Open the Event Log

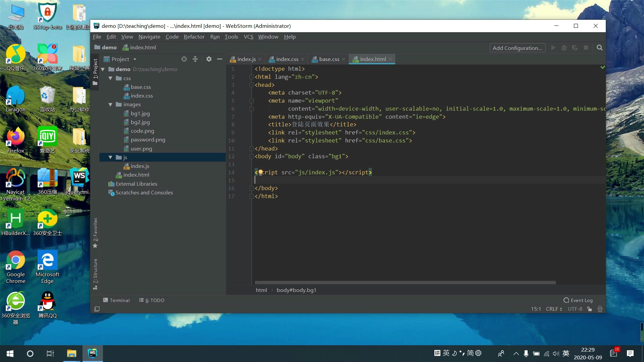point(578,300)
